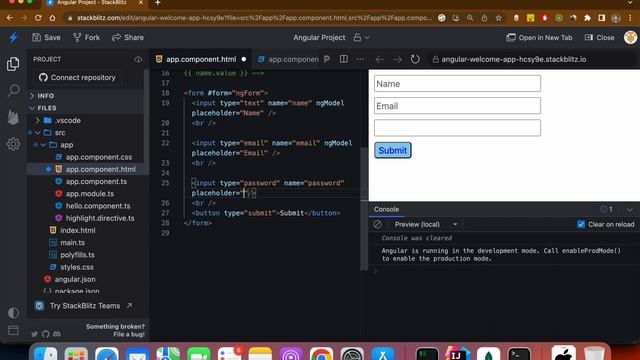This screenshot has width=640, height=360.
Task: Go back in preview browser
Action: point(380,60)
